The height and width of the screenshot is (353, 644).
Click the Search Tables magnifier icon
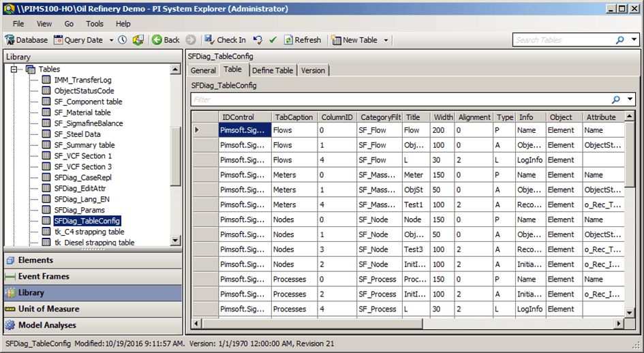[x=619, y=40]
